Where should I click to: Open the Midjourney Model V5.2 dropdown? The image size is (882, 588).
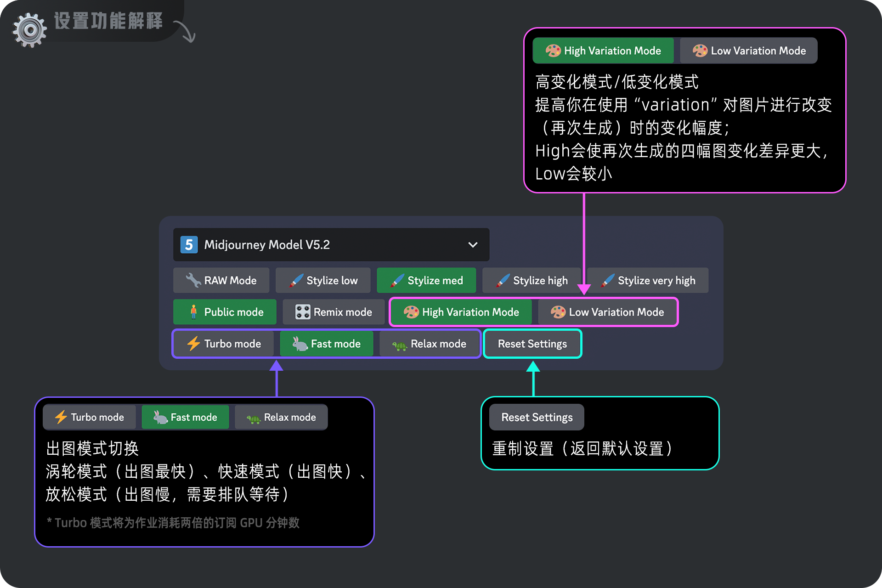coord(331,245)
